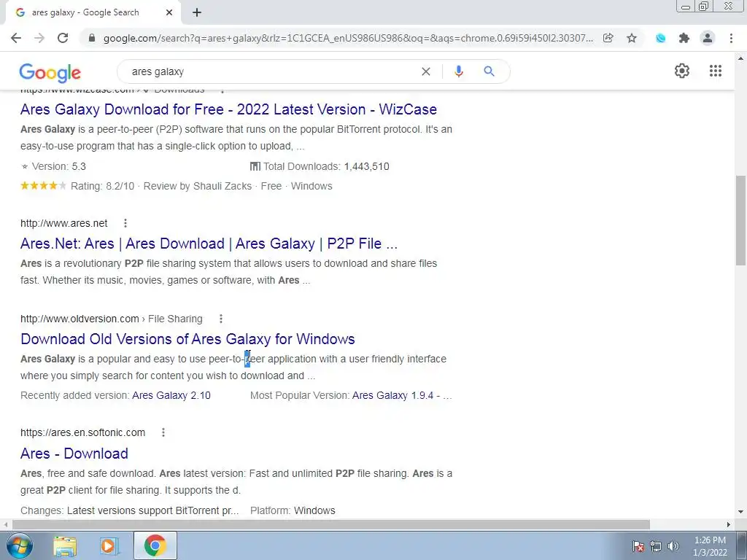Viewport: 747px width, 560px height.
Task: Open the WizCase Ares Galaxy Download result
Action: pos(228,109)
